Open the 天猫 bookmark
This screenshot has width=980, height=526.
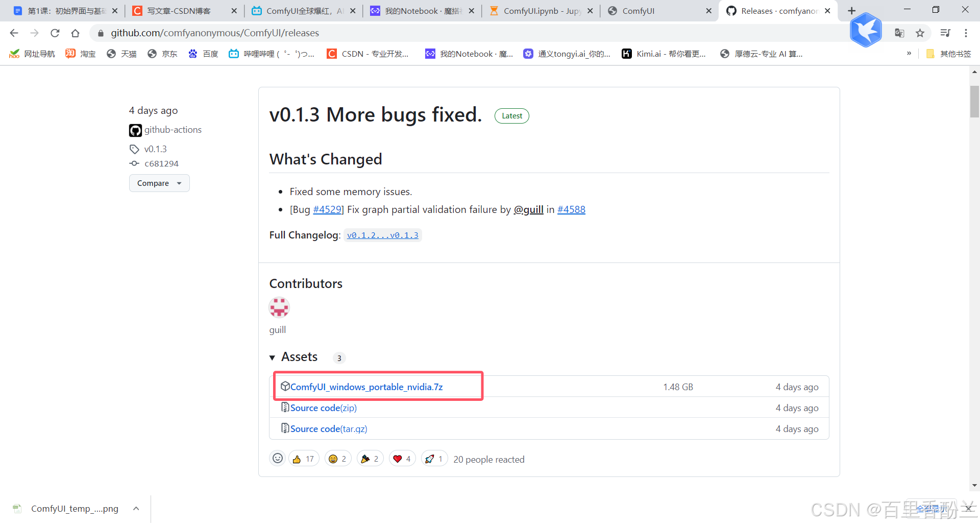(x=121, y=54)
